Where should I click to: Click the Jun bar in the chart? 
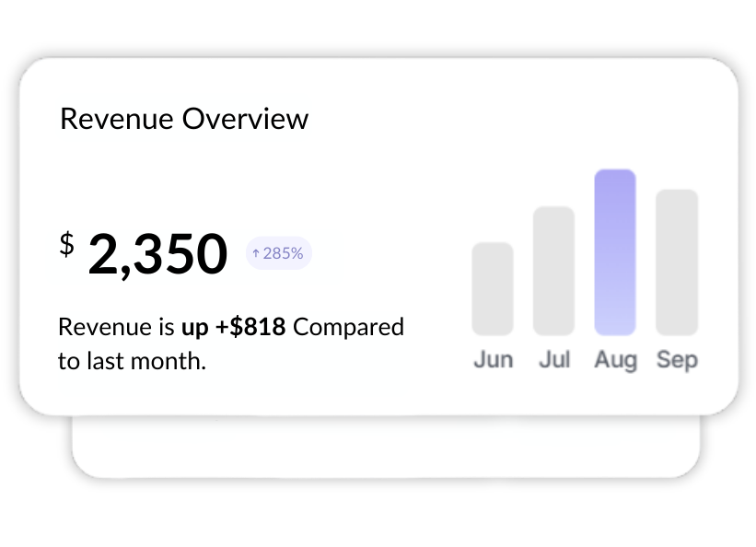click(493, 287)
